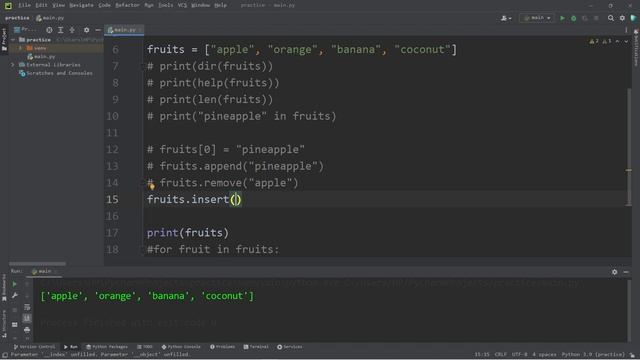Click the colorful JetBrains toolbox icon at top right

[633, 18]
